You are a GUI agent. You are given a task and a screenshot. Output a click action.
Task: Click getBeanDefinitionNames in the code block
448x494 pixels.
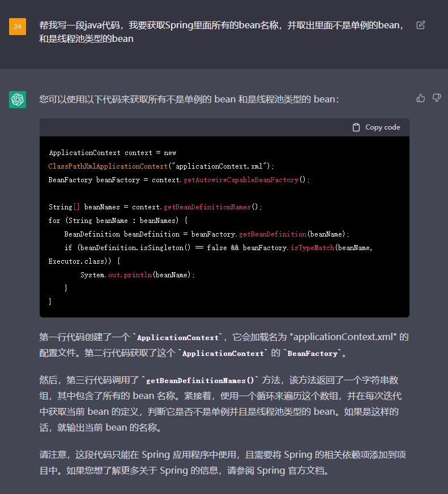click(x=207, y=207)
